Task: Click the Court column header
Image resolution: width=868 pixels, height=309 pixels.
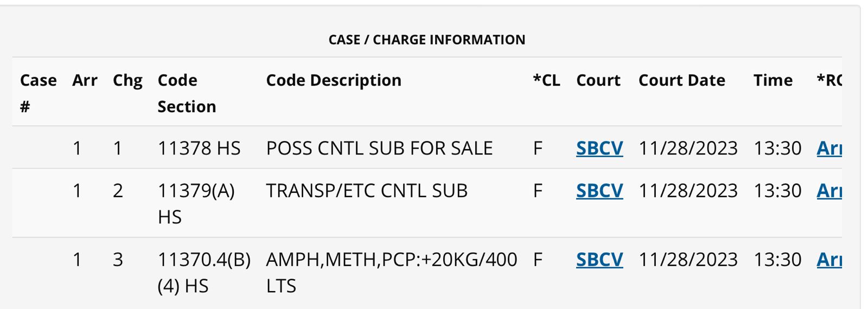Action: 598,80
